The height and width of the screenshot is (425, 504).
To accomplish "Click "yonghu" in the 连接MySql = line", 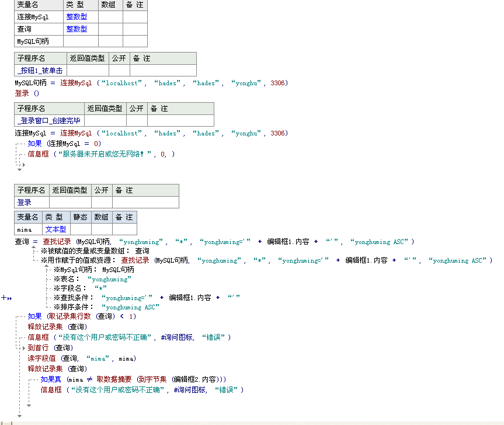I will (246, 133).
